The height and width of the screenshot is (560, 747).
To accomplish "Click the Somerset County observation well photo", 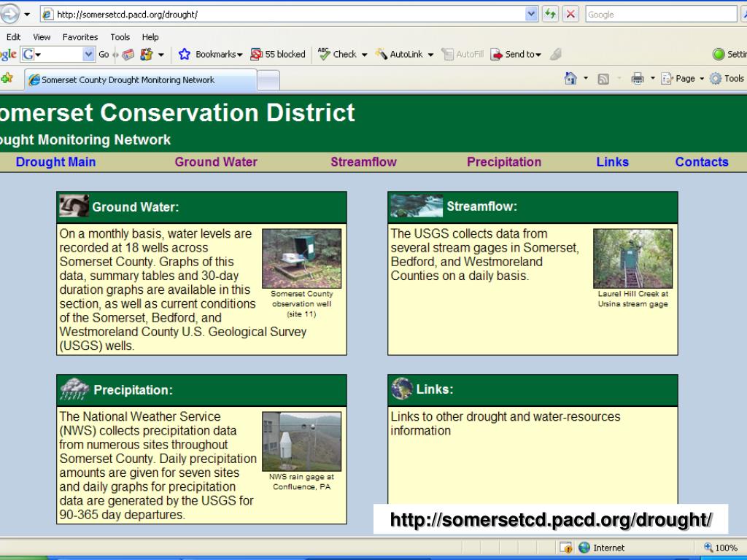I will (301, 259).
